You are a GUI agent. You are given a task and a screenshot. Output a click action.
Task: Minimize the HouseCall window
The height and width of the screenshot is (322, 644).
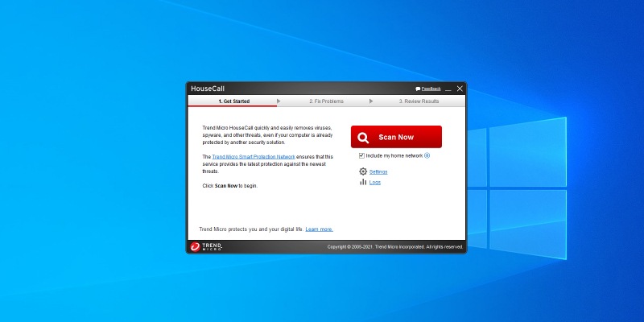point(448,89)
